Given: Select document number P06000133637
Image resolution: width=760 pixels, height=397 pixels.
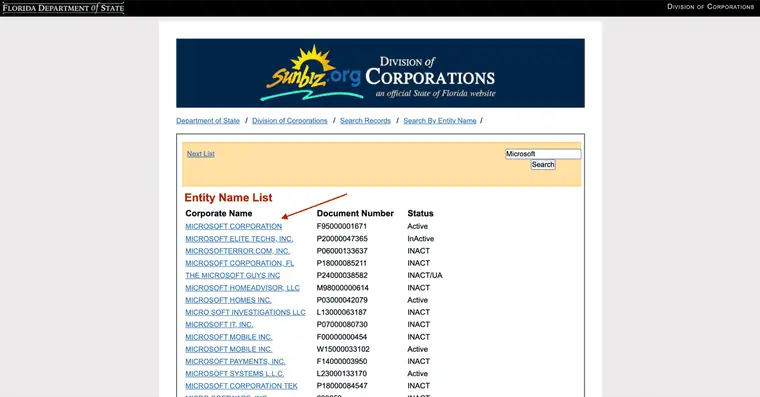Looking at the screenshot, I should pos(342,251).
